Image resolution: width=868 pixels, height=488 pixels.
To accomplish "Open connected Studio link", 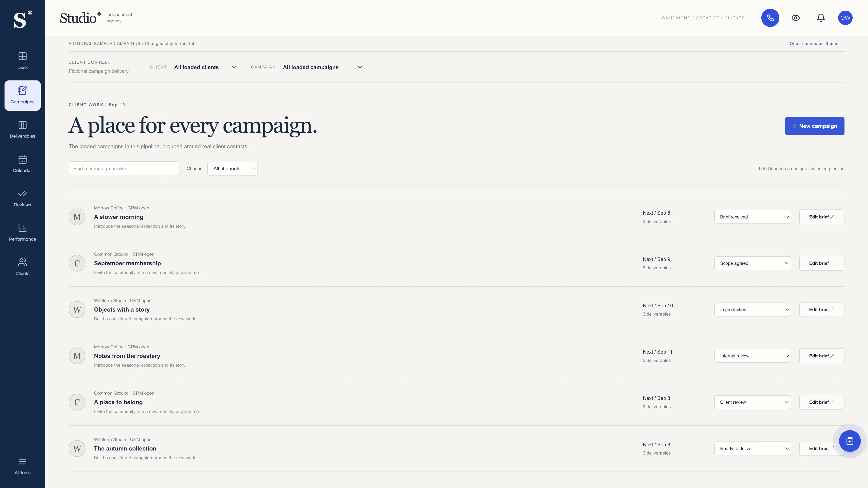I will [816, 43].
